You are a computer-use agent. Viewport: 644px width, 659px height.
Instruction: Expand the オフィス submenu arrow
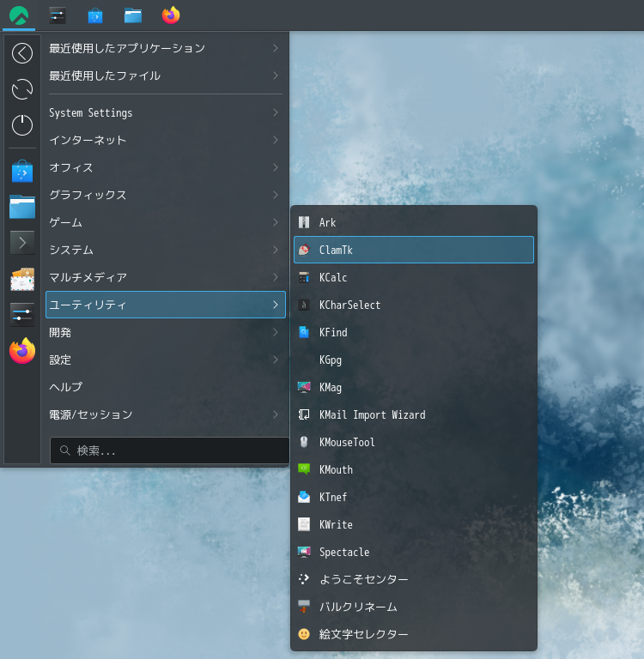click(276, 167)
